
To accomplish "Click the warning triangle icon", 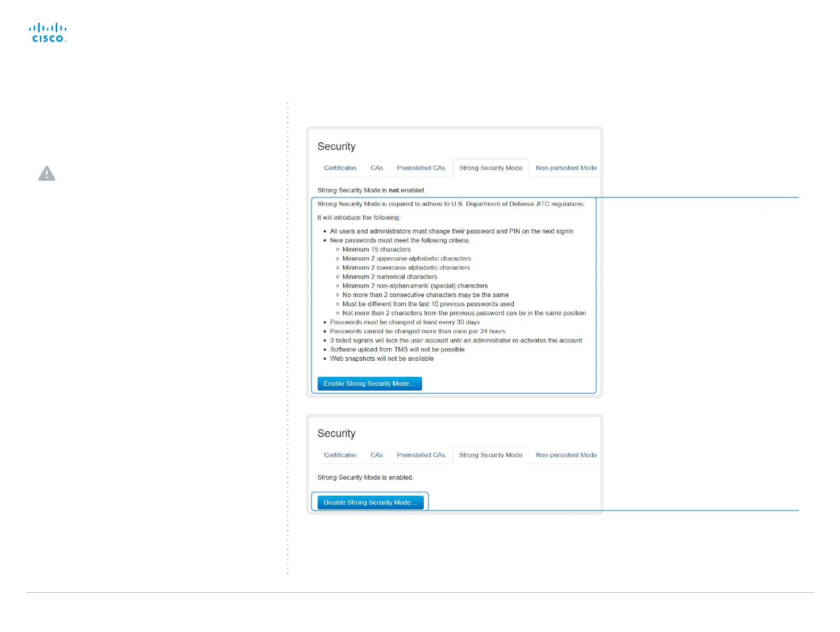I will click(x=47, y=174).
